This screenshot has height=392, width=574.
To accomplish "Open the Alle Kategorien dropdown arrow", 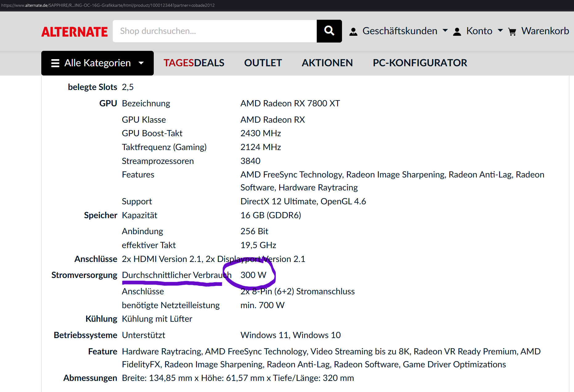I will [x=141, y=63].
